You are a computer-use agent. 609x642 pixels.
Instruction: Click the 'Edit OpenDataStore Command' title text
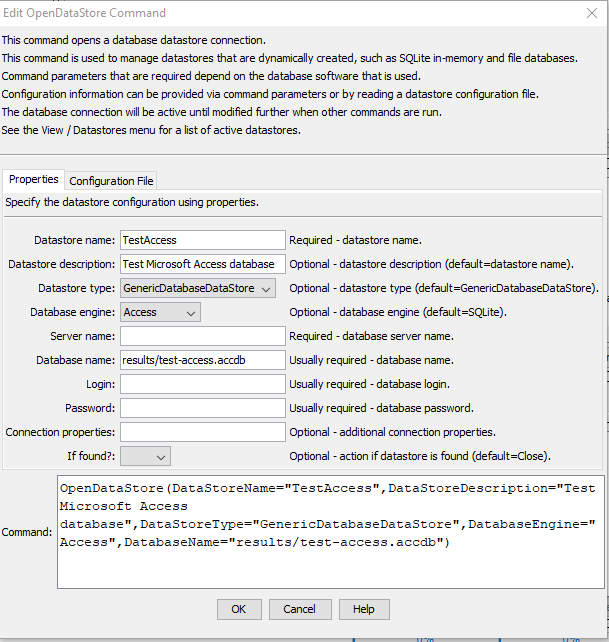[84, 13]
